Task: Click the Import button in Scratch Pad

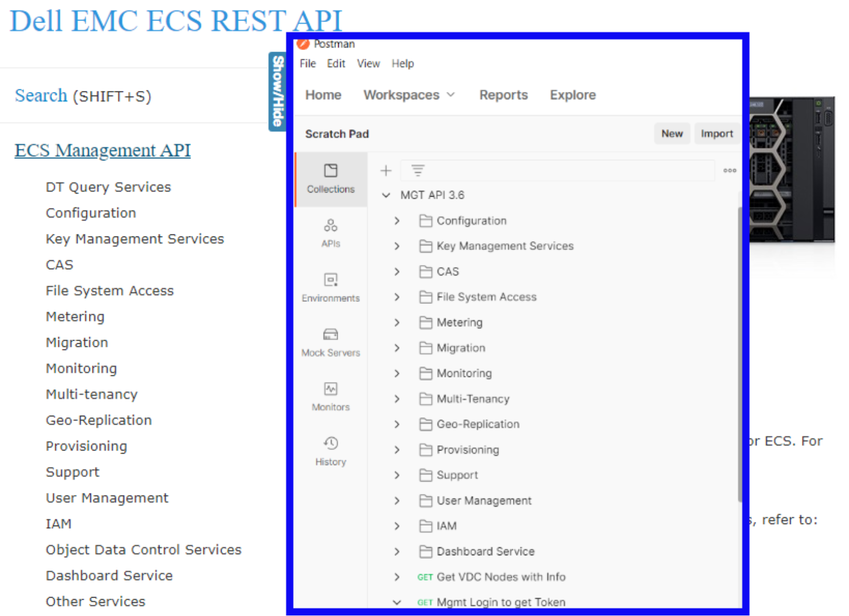Action: pos(717,134)
